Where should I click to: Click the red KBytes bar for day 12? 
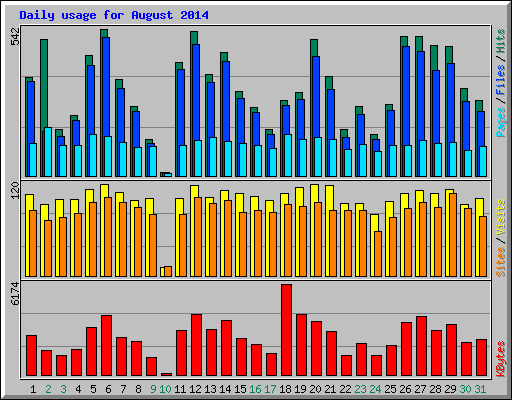pos(196,345)
